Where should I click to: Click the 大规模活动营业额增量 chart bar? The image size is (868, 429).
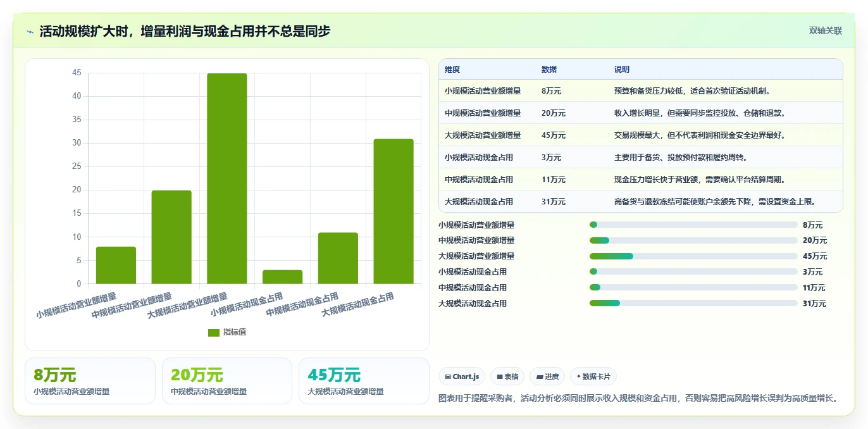[x=227, y=178]
